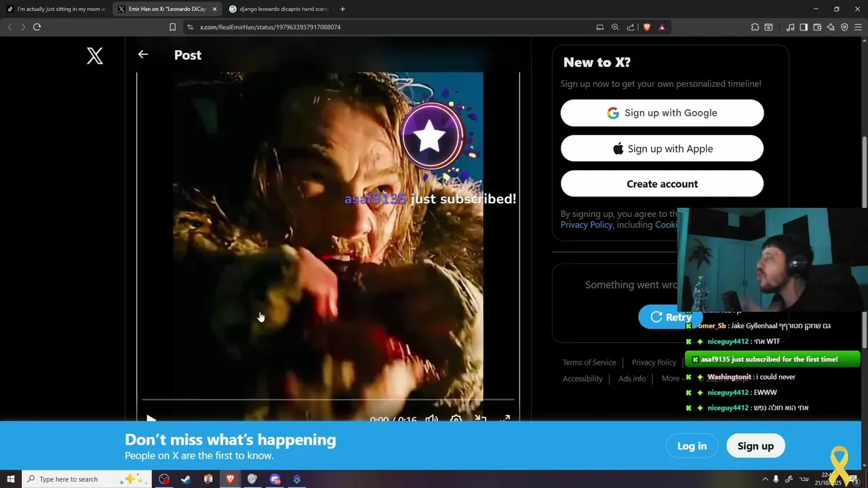
Task: Open Steam from the taskbar
Action: point(186,479)
